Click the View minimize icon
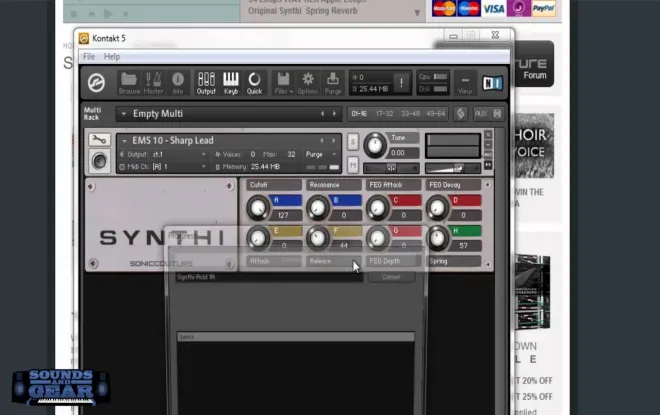Viewport: 660px width, 415px height. [x=465, y=84]
